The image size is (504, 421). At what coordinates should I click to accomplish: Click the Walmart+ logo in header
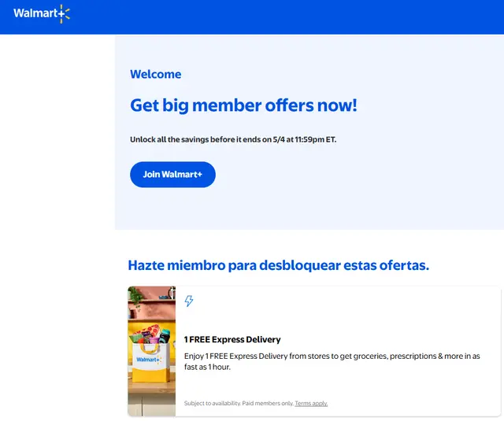[42, 14]
